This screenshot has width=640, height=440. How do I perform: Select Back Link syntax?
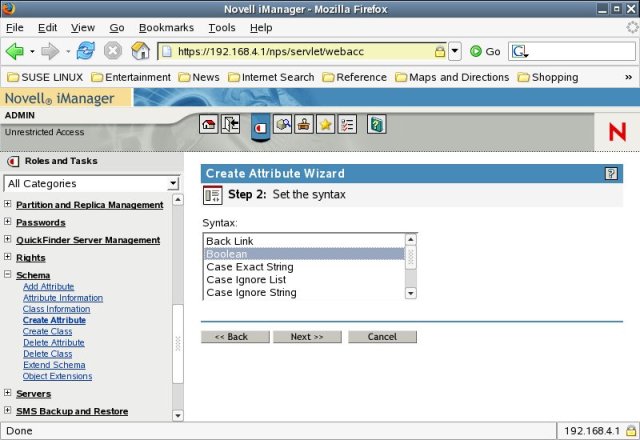[x=304, y=241]
